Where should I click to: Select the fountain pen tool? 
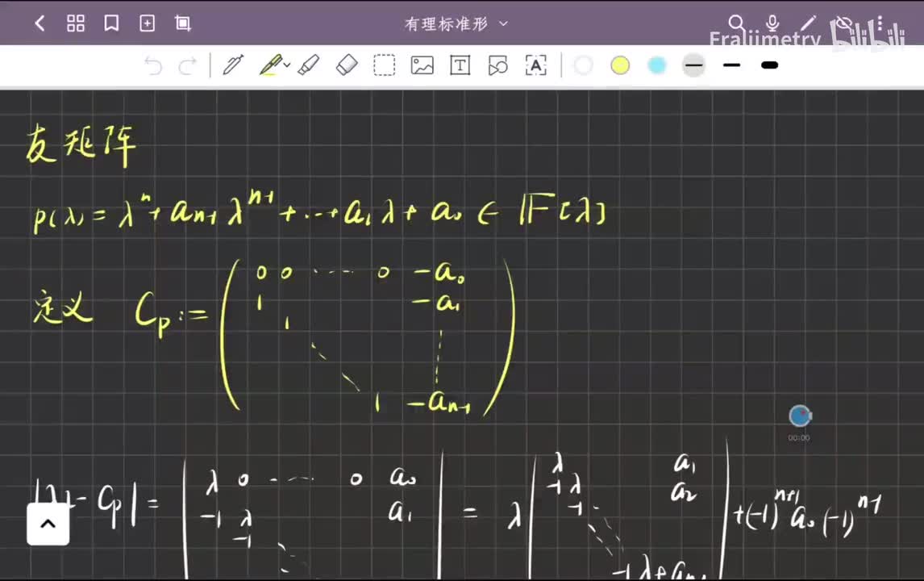[233, 65]
